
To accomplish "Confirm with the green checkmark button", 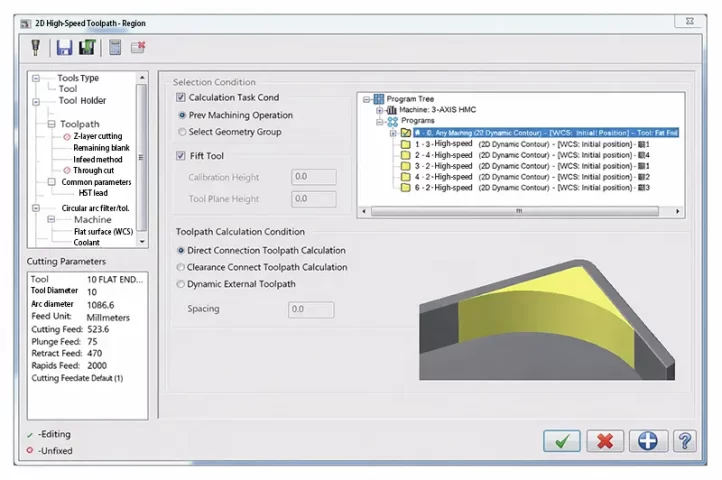I will (x=562, y=440).
